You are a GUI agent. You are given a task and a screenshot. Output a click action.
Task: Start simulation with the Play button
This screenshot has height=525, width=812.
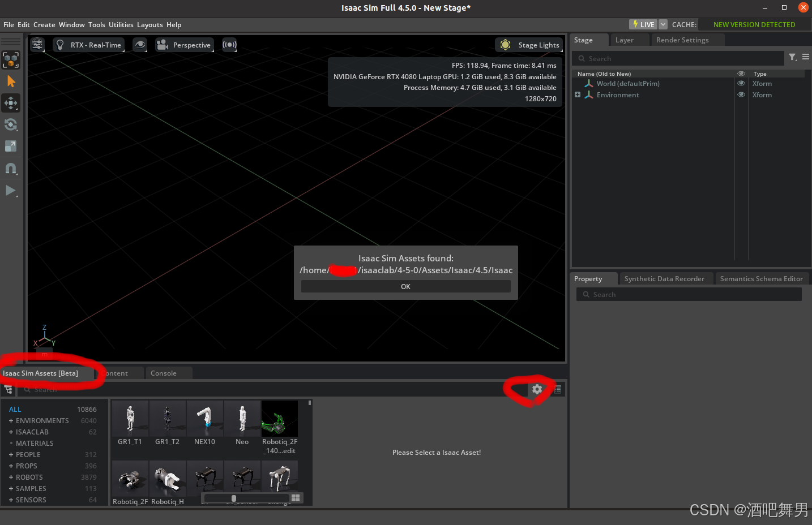11,191
